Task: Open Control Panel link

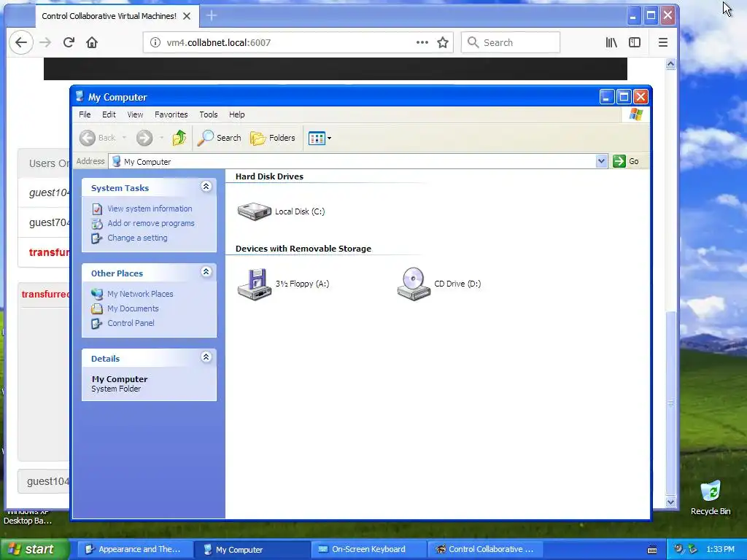Action: pos(131,323)
